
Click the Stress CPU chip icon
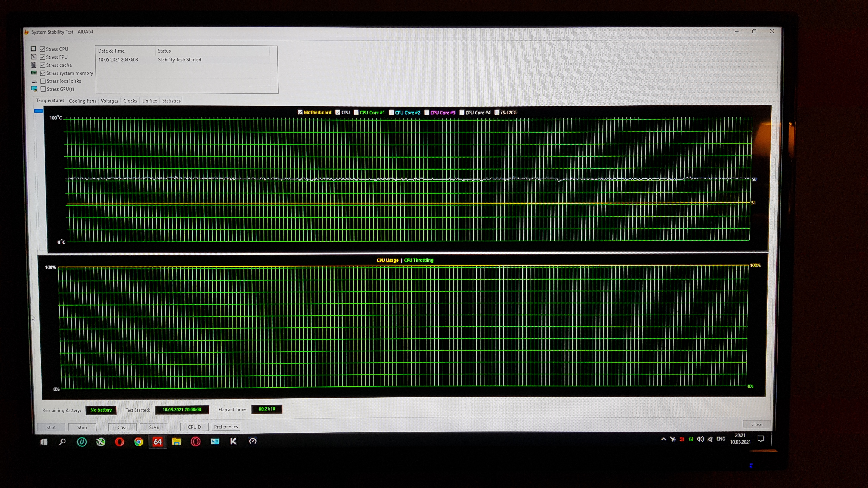tap(33, 49)
